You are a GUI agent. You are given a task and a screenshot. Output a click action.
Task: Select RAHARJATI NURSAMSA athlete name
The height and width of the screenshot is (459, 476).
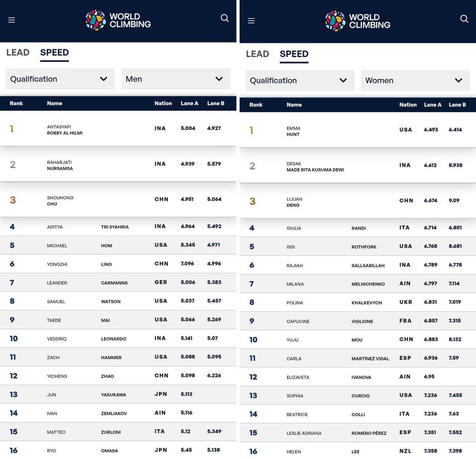pyautogui.click(x=60, y=165)
